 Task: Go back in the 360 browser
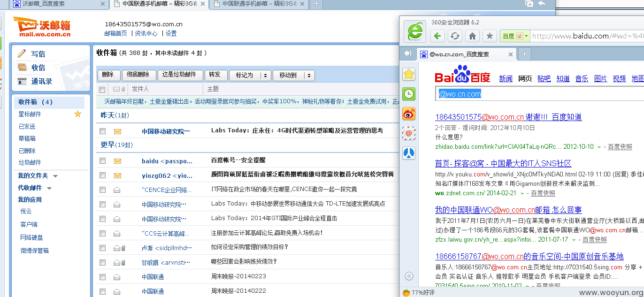point(437,36)
